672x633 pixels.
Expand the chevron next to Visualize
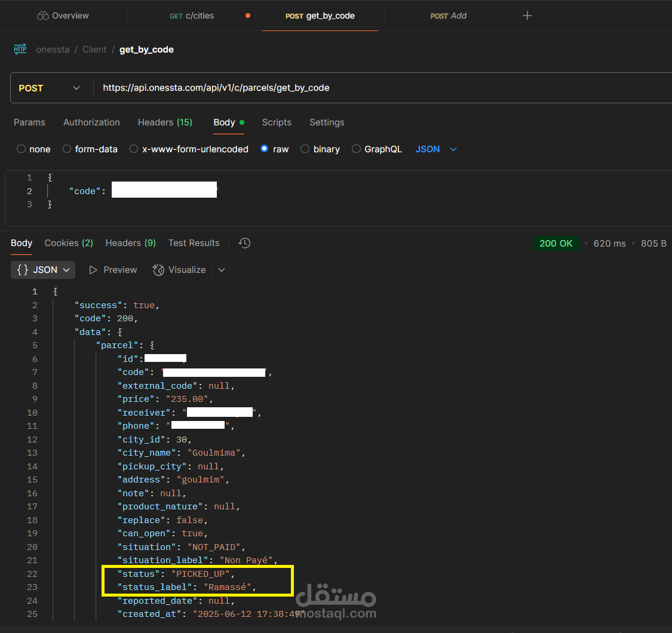[x=222, y=270]
